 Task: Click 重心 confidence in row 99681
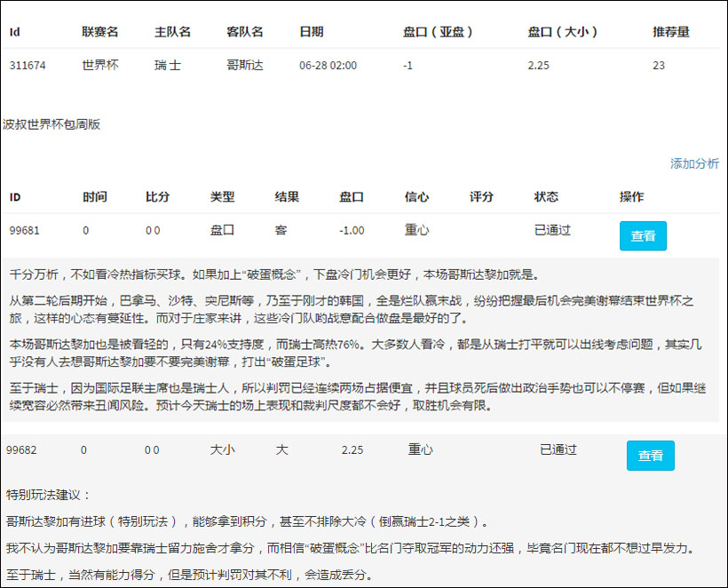(416, 230)
